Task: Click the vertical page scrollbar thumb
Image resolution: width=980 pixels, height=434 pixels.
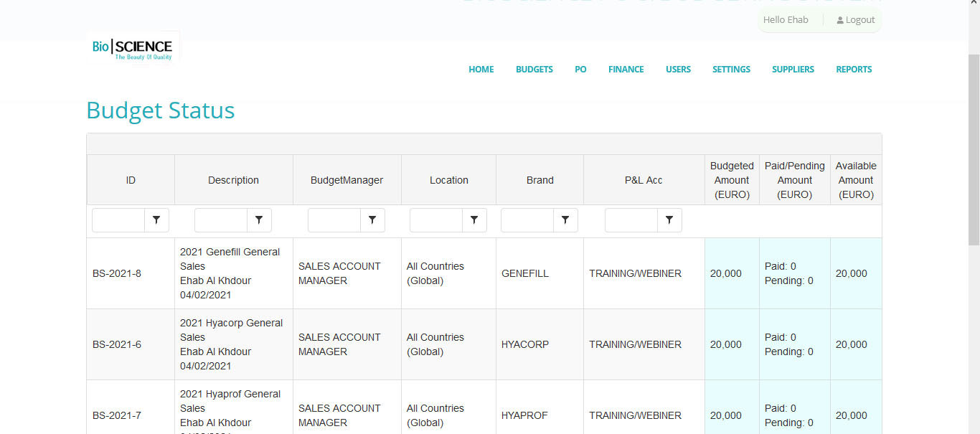Action: tap(974, 149)
